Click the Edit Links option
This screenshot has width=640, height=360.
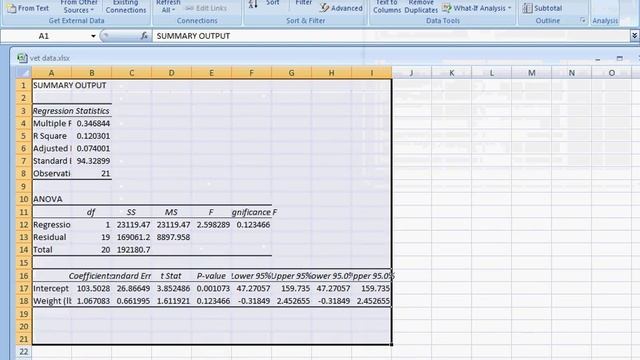206,8
